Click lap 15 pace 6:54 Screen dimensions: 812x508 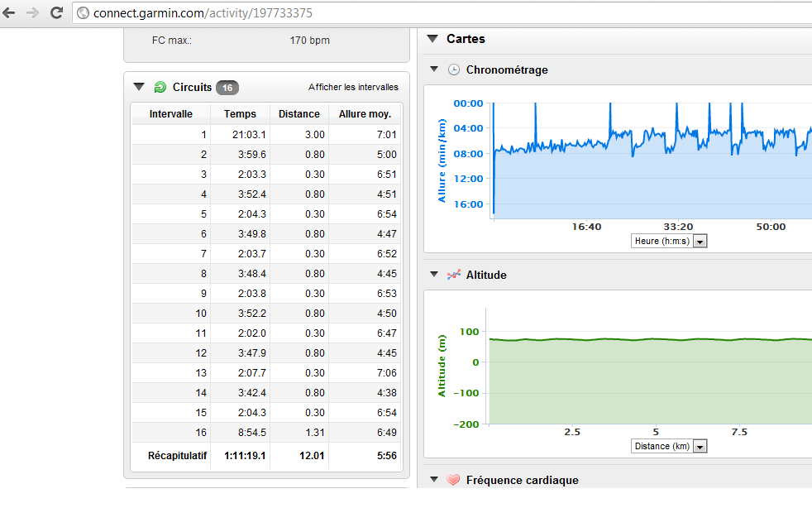pos(387,413)
